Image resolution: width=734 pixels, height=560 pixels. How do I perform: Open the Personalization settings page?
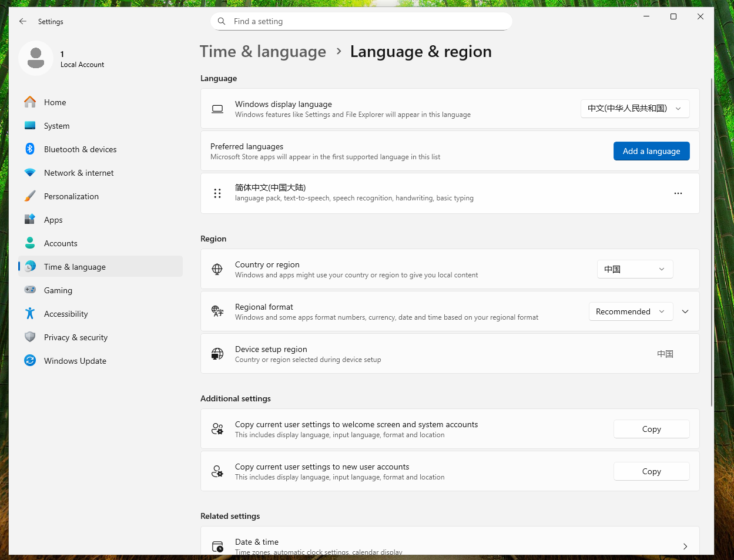pyautogui.click(x=100, y=196)
